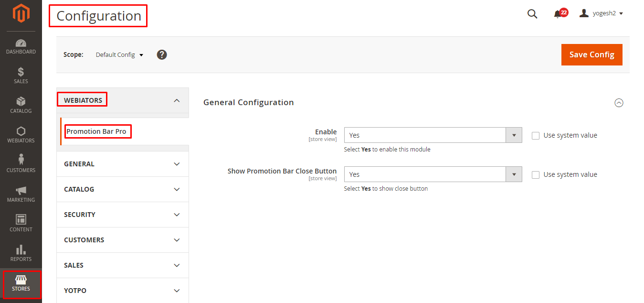The height and width of the screenshot is (303, 644).
Task: Open the Enable Yes dropdown
Action: [x=433, y=135]
